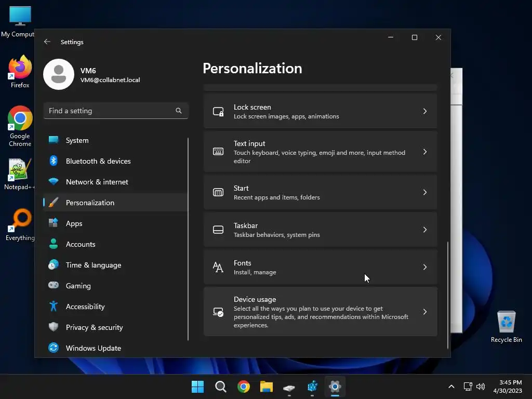
Task: Expand the Lock screen chevron
Action: [425, 111]
